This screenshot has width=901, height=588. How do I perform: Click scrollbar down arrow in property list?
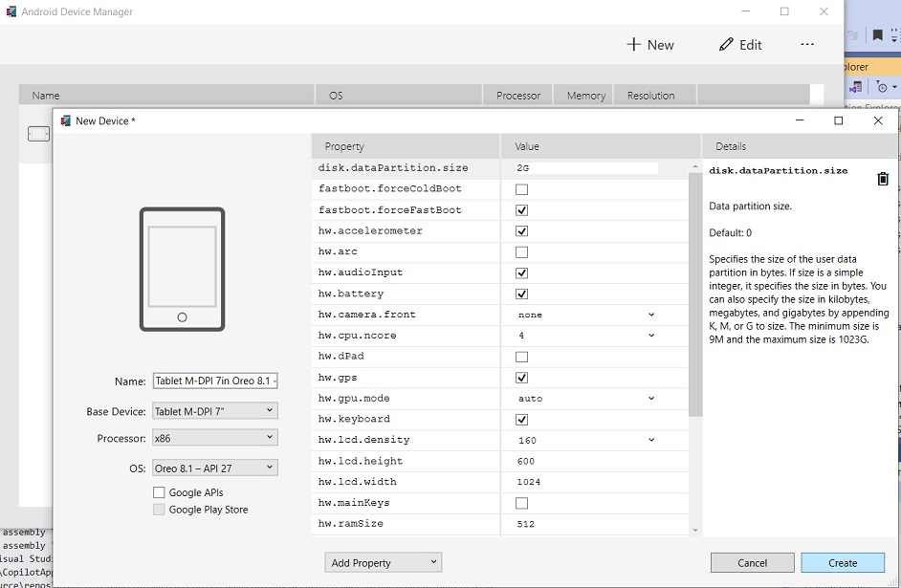(x=695, y=530)
